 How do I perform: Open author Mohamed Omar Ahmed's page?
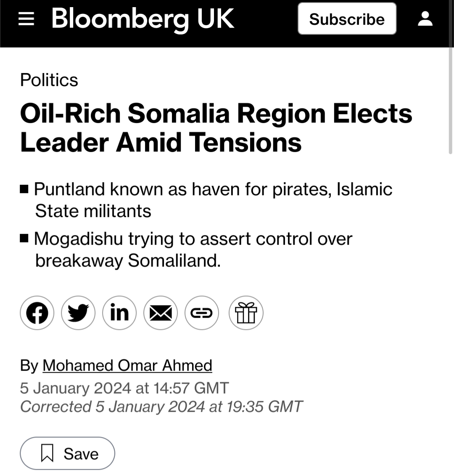[x=127, y=365]
